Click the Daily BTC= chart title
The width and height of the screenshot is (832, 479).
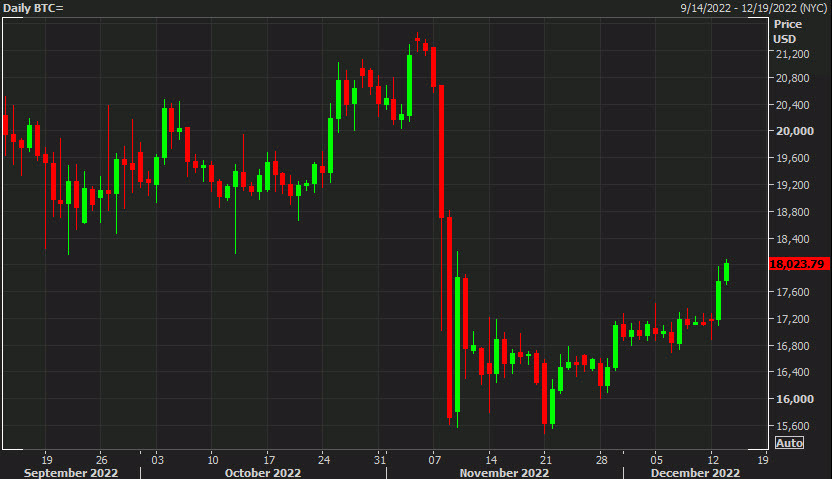33,8
